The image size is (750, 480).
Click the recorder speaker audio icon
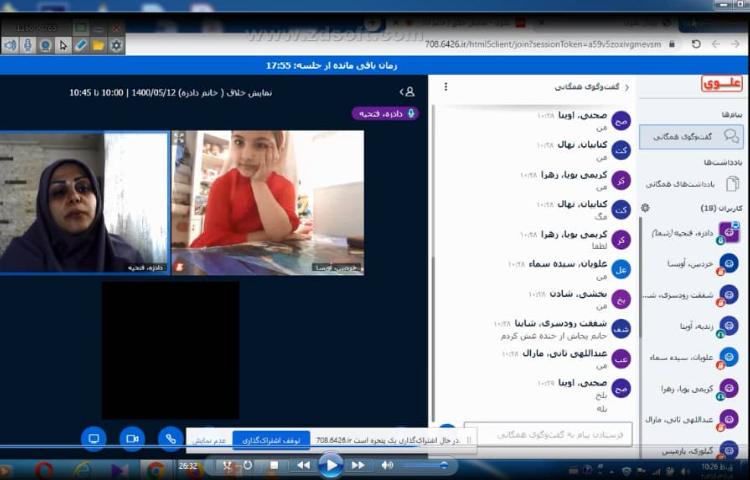[10, 45]
